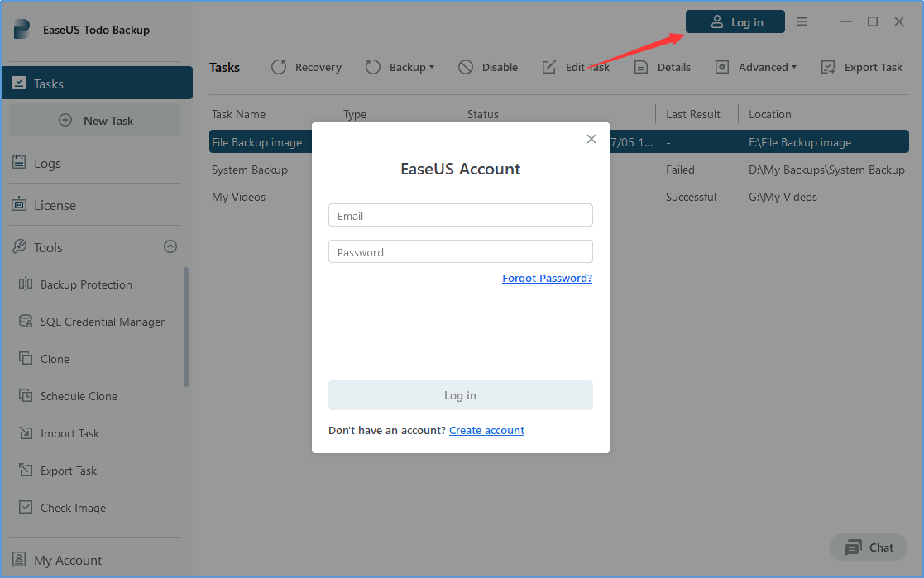Select the Recovery icon in the toolbar
This screenshot has height=578, width=924.
[x=306, y=67]
